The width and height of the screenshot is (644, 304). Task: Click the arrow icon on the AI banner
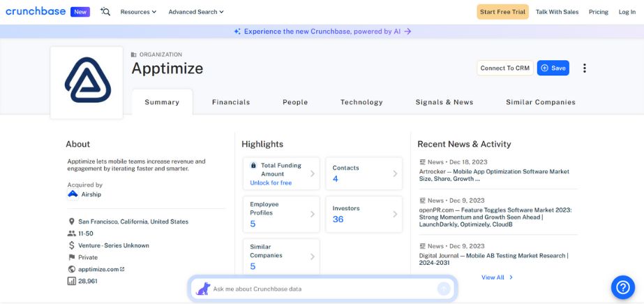407,31
